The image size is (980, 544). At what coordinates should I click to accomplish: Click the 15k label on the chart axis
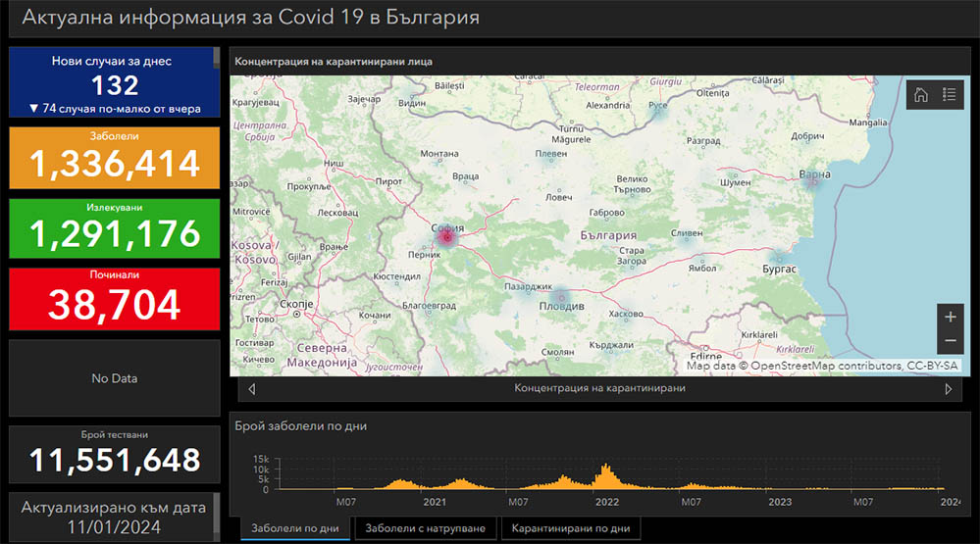(261, 459)
